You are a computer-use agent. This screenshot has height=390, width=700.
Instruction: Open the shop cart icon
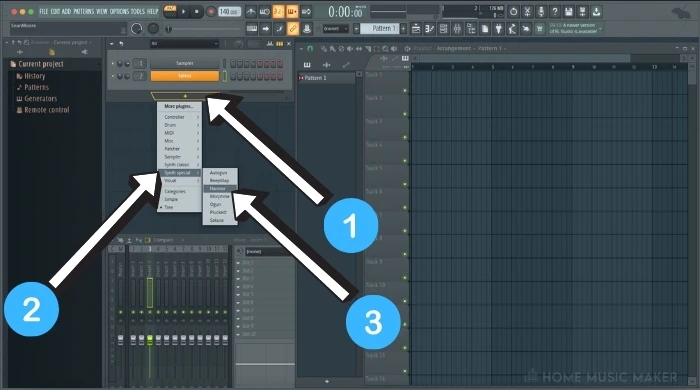[540, 29]
